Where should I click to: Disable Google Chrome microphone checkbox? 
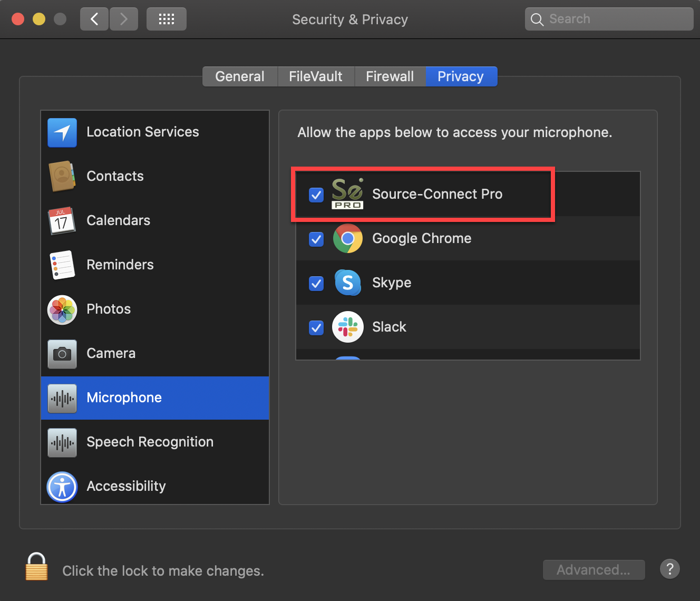[316, 239]
